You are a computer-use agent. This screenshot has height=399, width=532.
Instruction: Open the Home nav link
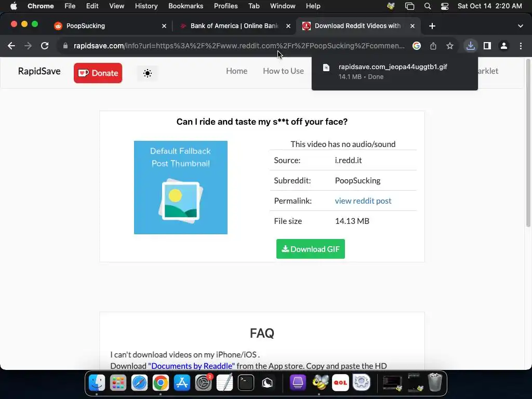[237, 71]
